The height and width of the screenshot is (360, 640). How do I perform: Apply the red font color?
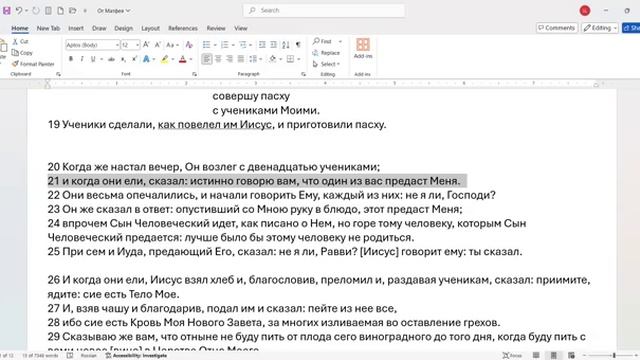point(182,59)
